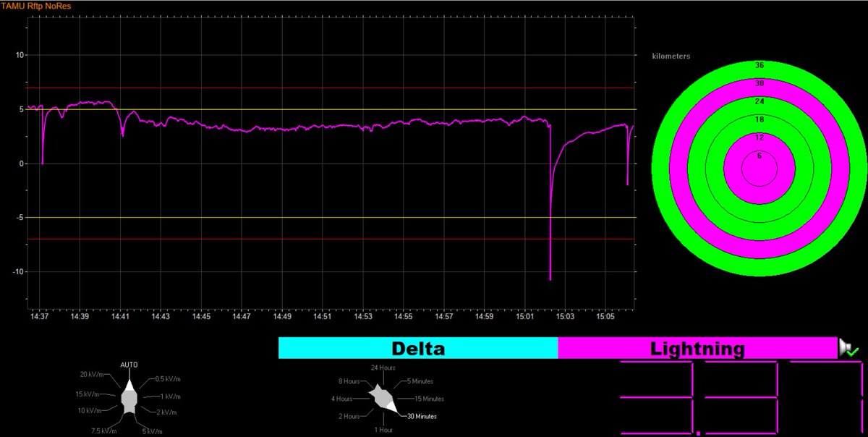Image resolution: width=868 pixels, height=437 pixels.
Task: Click the TAMU Rftp NoRes title
Action: pyautogui.click(x=35, y=5)
